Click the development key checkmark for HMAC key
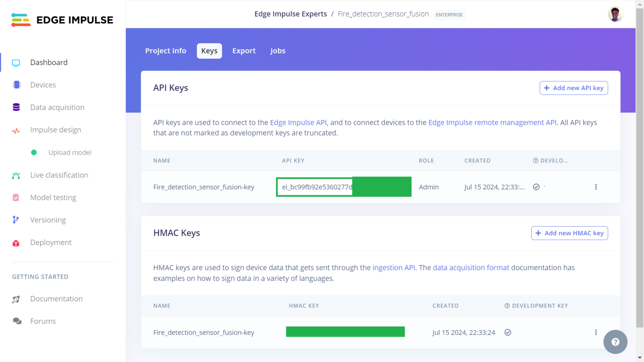The width and height of the screenshot is (644, 362). tap(508, 332)
